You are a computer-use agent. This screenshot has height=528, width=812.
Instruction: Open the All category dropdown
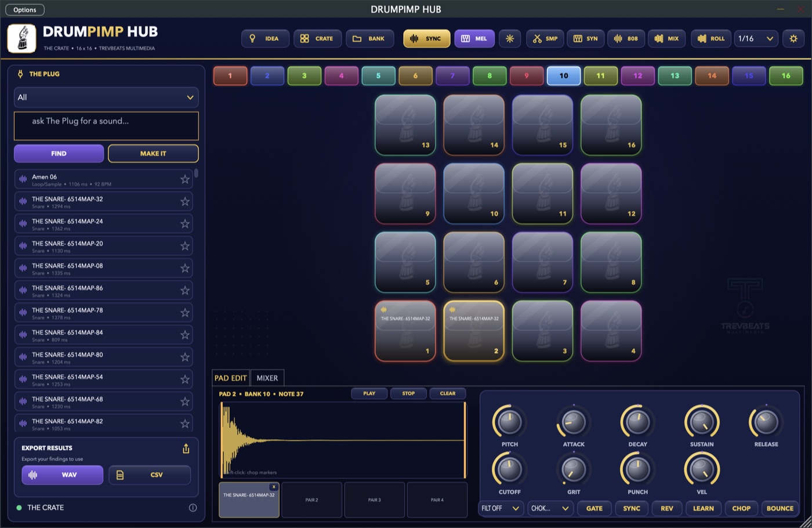(x=106, y=97)
